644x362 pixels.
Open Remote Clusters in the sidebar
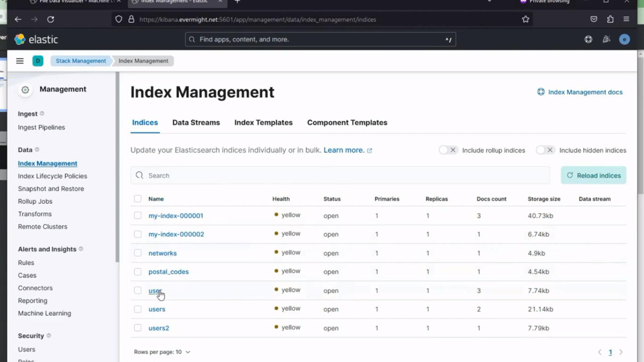[42, 227]
